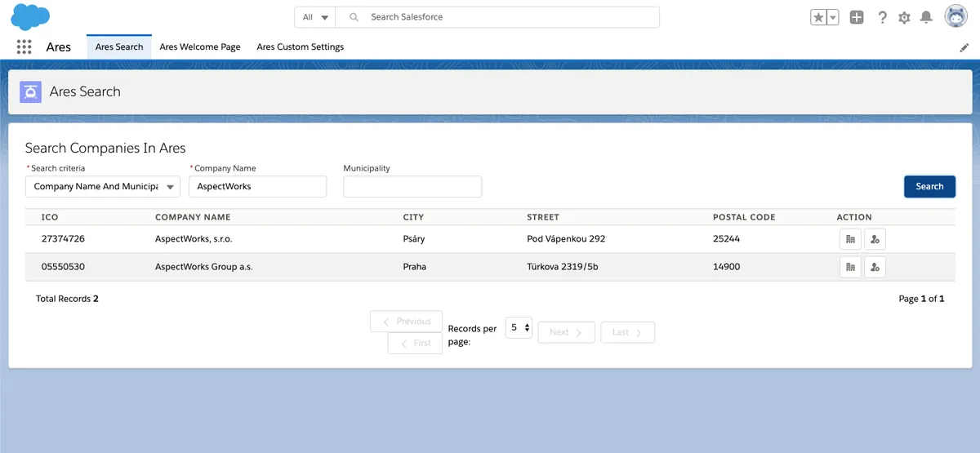
Task: Click the Search Companies In Ares heading
Action: (105, 148)
